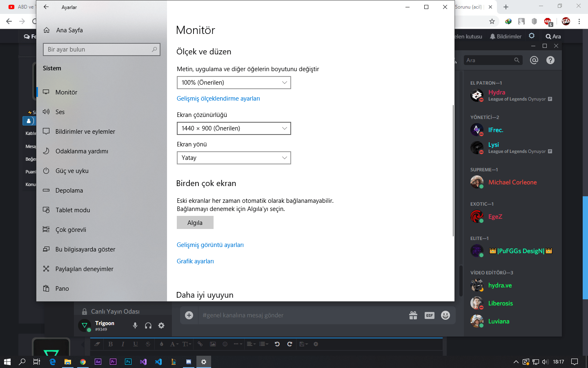Go back using the Ayarlar back arrow
Screen dimensions: 588x368
46,7
